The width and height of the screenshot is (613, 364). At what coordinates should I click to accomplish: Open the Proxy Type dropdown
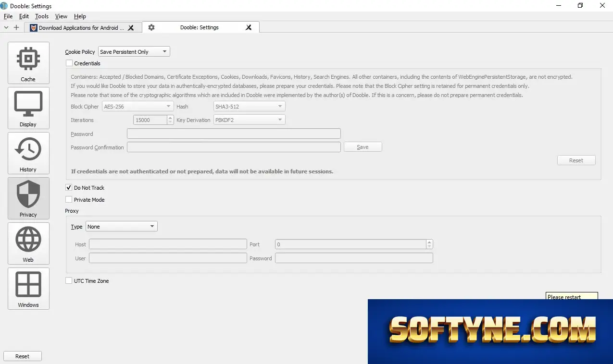pos(121,227)
